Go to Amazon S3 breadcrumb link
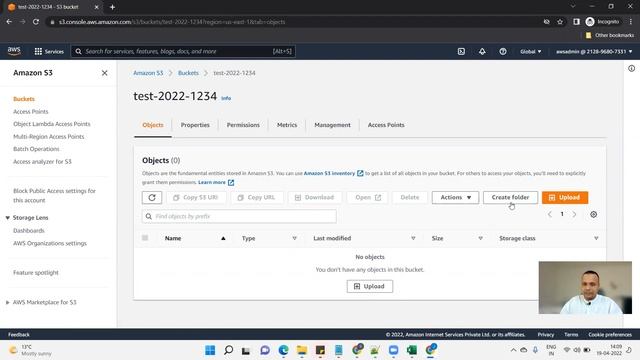640x360 pixels. coord(148,73)
